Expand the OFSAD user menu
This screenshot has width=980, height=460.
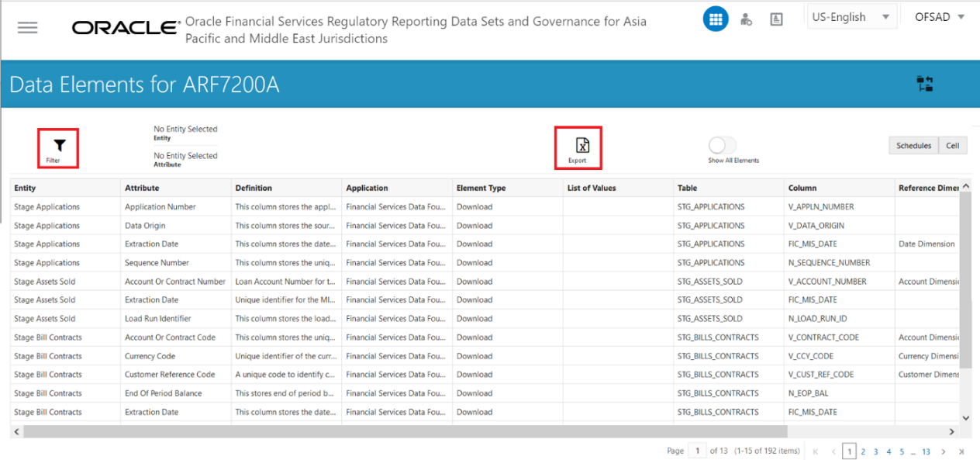coord(940,17)
